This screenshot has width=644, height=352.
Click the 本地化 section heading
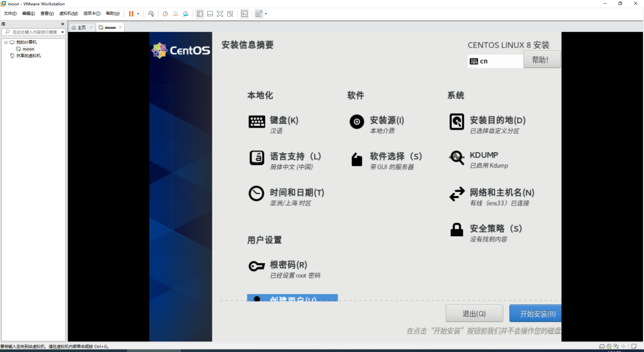260,96
